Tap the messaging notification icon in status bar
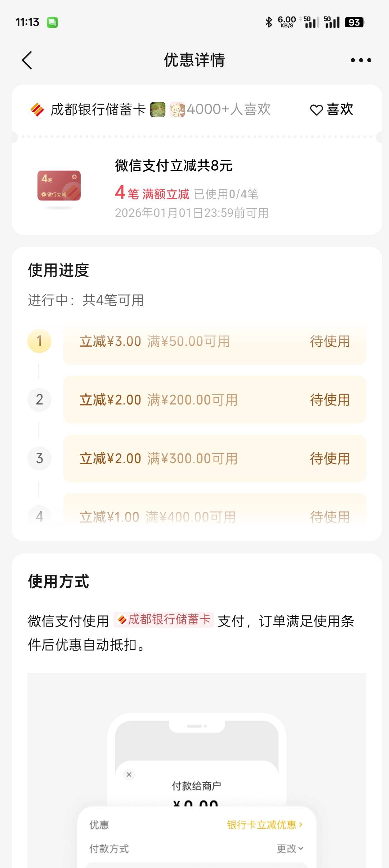This screenshot has height=868, width=389. click(52, 22)
